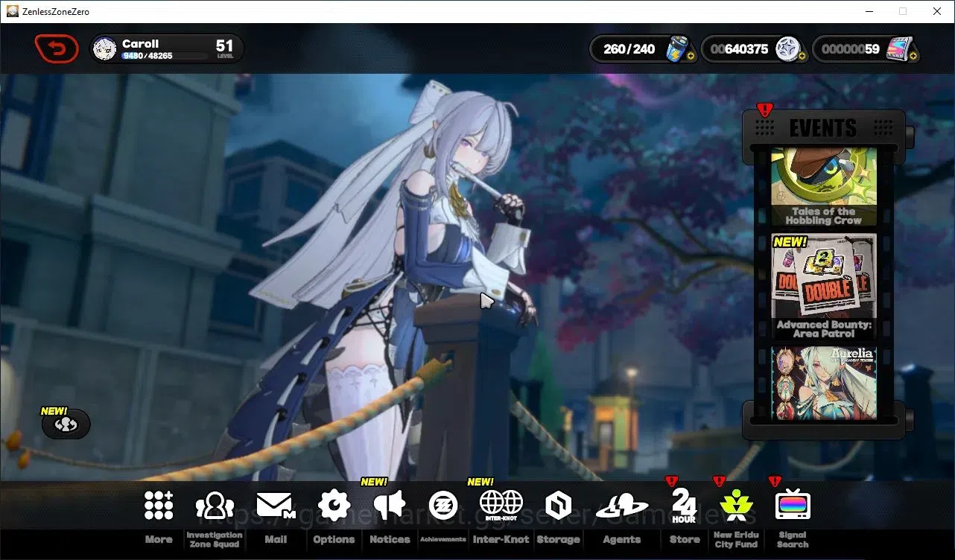Open the More grid menu icon
The height and width of the screenshot is (560, 955).
159,506
